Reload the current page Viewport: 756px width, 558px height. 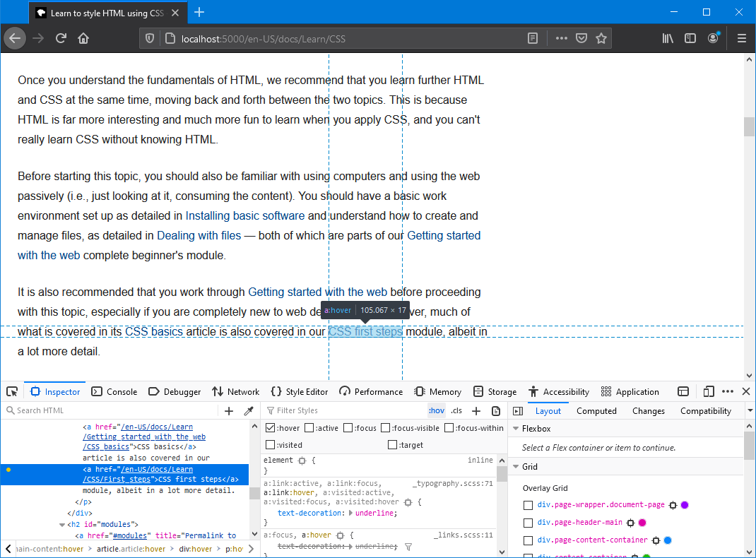[x=61, y=39]
